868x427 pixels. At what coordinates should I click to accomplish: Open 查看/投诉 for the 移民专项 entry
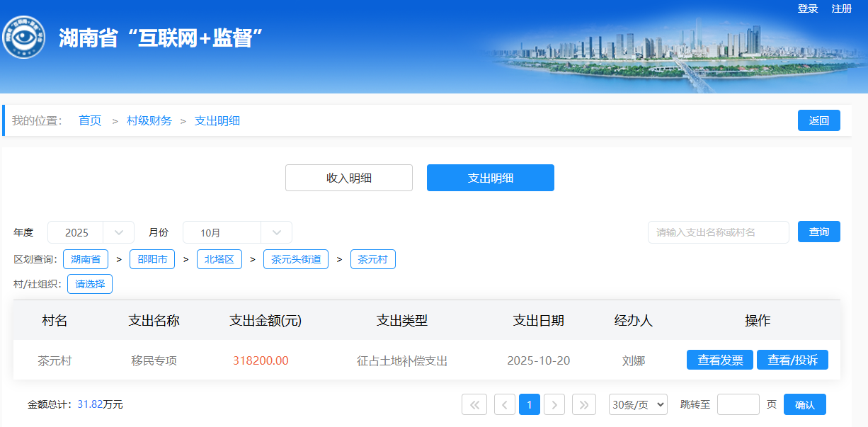pyautogui.click(x=792, y=360)
